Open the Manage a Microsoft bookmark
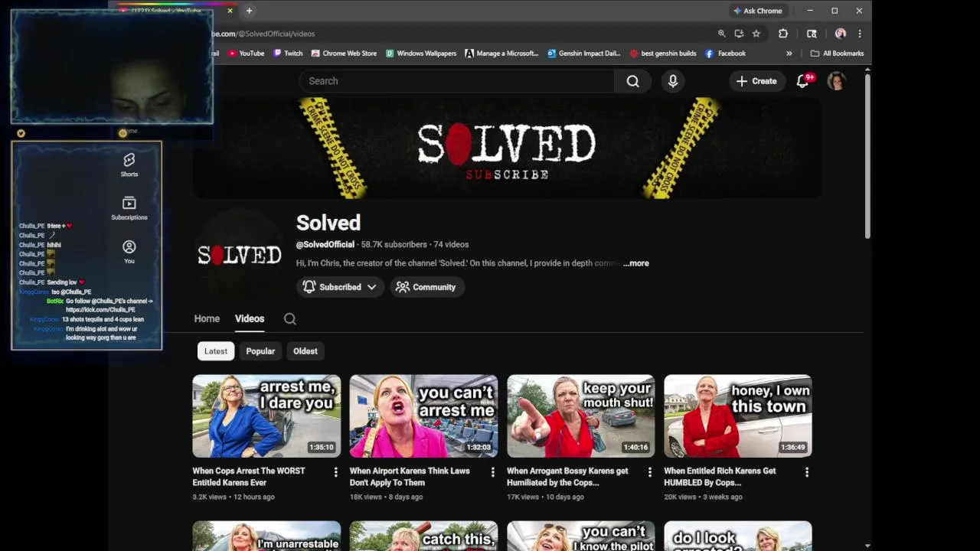 (501, 54)
